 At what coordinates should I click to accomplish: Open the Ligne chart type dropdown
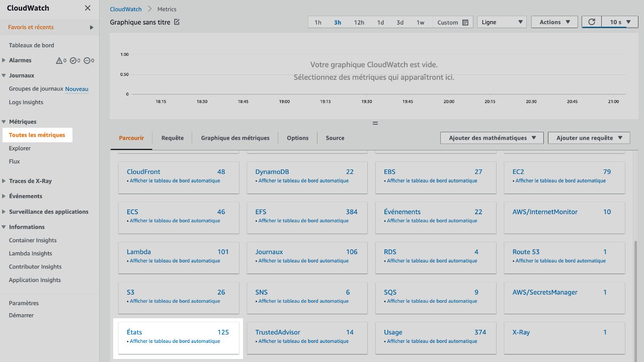[x=502, y=22]
